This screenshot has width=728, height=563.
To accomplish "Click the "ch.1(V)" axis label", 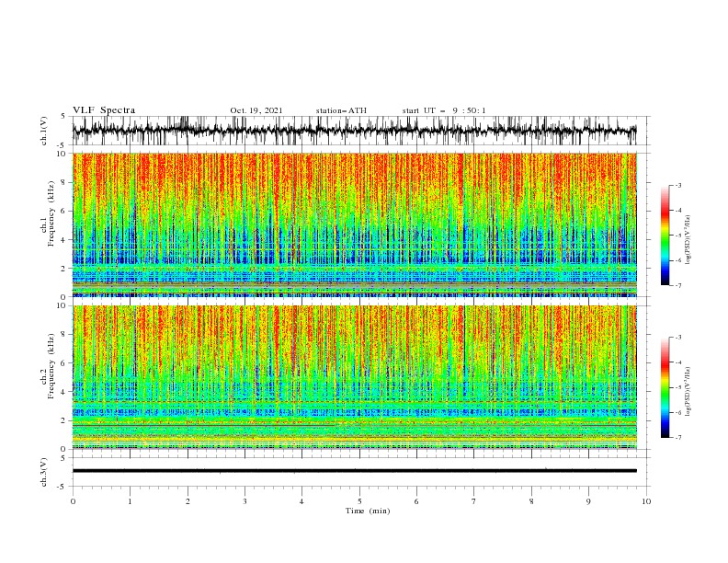I will (44, 131).
